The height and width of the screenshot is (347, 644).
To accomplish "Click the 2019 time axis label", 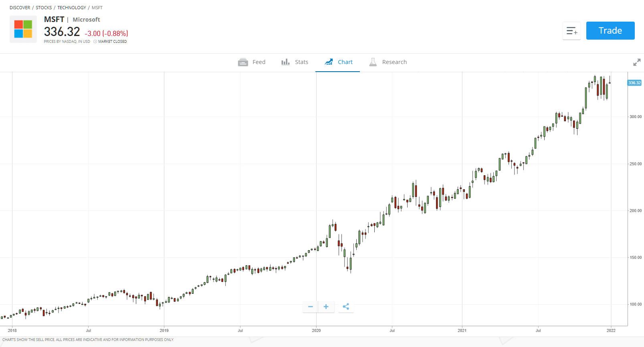I will [x=164, y=331].
